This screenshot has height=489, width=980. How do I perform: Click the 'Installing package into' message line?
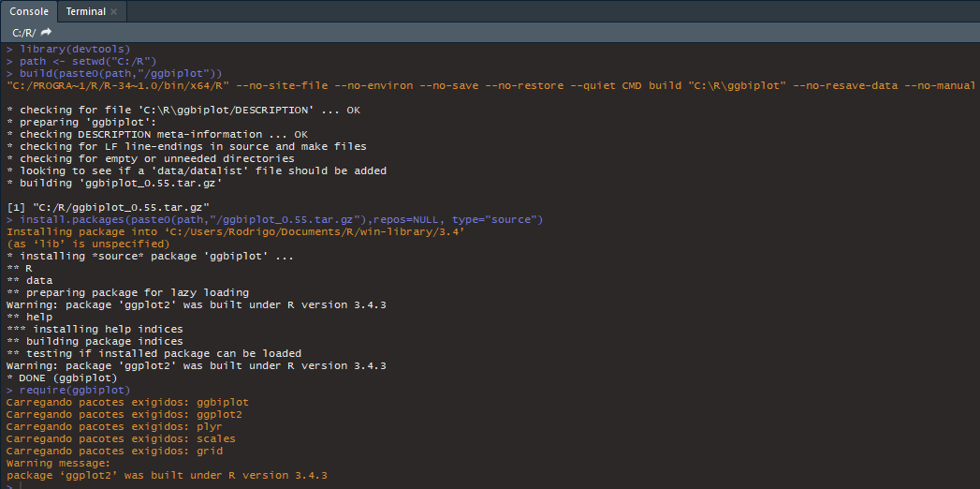[236, 232]
